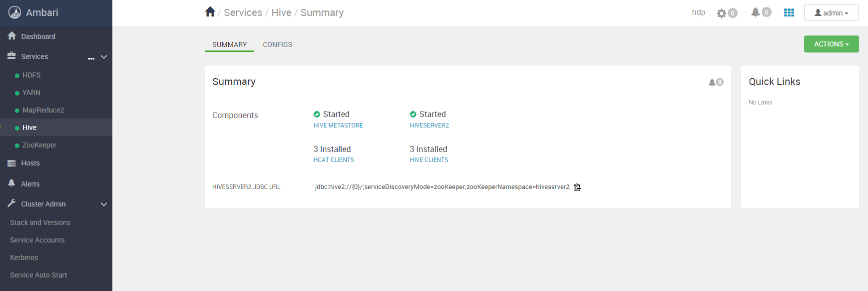Image resolution: width=868 pixels, height=291 pixels.
Task: Select HDFS service in sidebar
Action: click(31, 75)
